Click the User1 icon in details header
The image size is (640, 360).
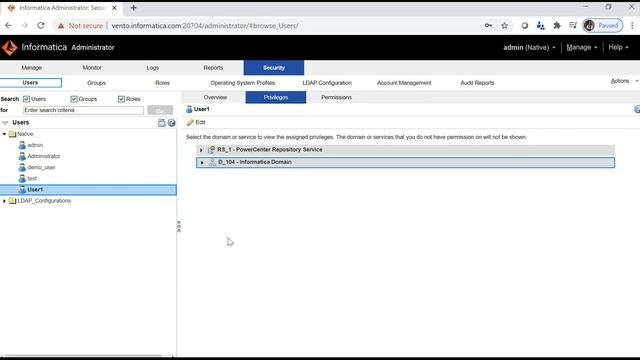189,109
